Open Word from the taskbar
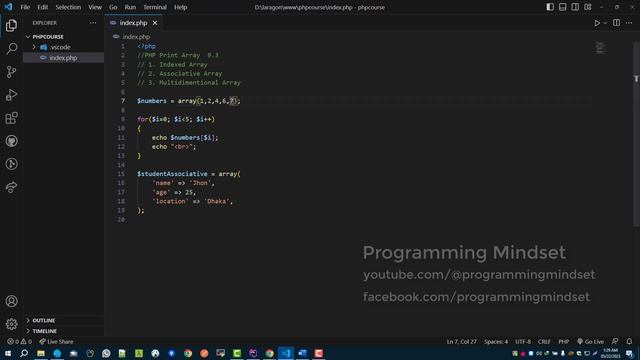Screen dimensions: 640x360 point(302,353)
